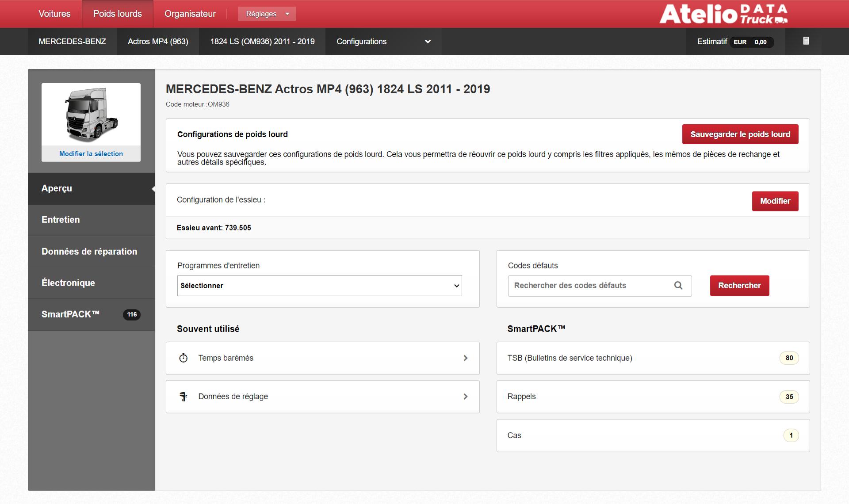Click the 116 badge beside SmartPACK
849x504 pixels.
132,314
